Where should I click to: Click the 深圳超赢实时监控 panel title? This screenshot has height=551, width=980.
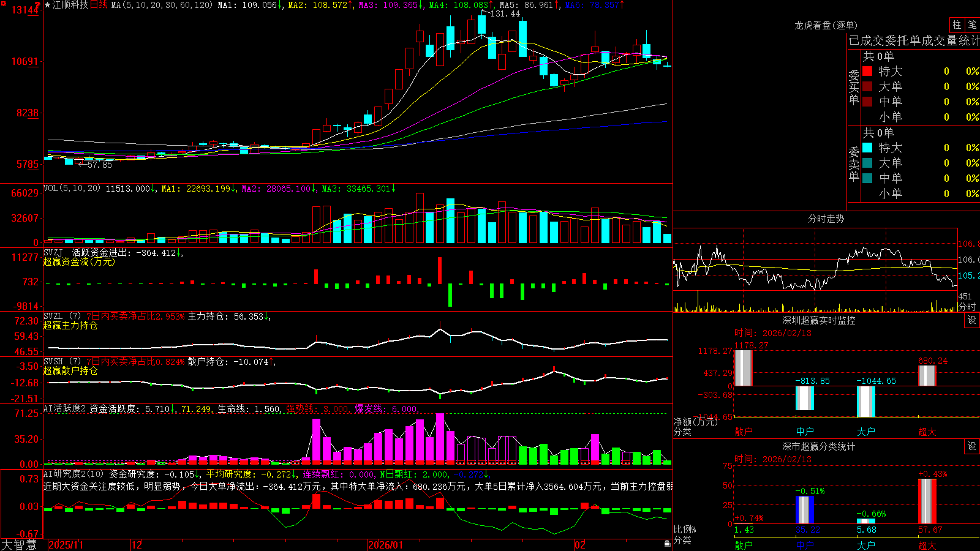coord(819,320)
